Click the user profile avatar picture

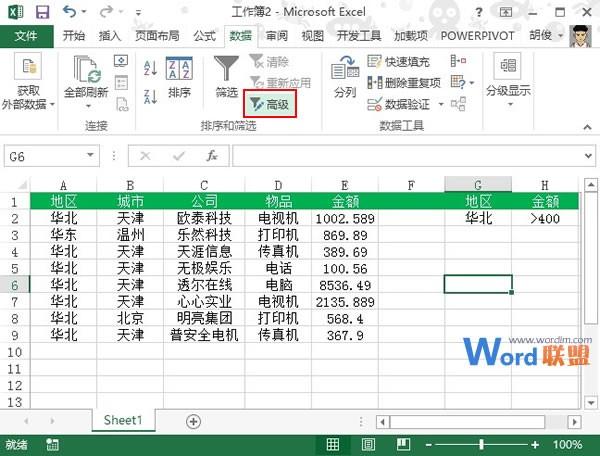[x=580, y=36]
